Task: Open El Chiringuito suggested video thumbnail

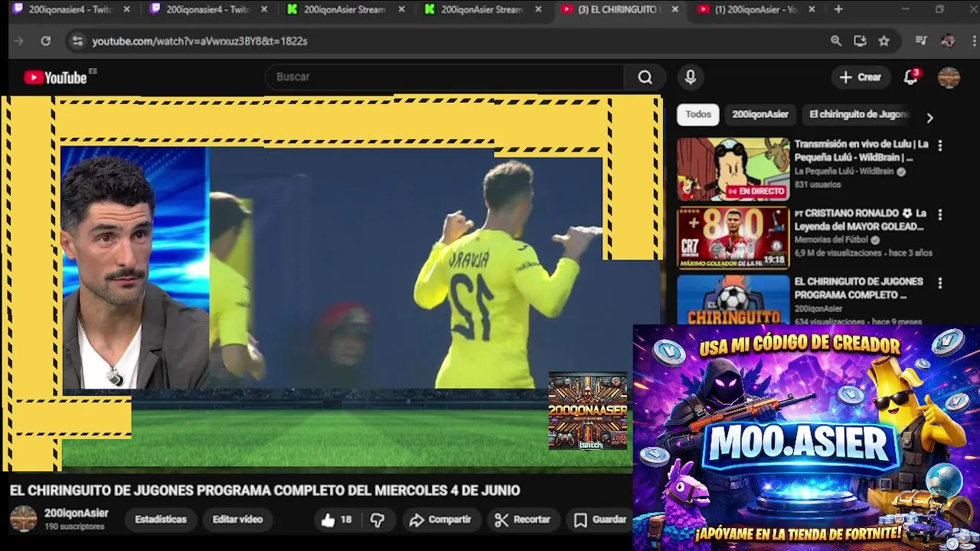Action: tap(733, 300)
